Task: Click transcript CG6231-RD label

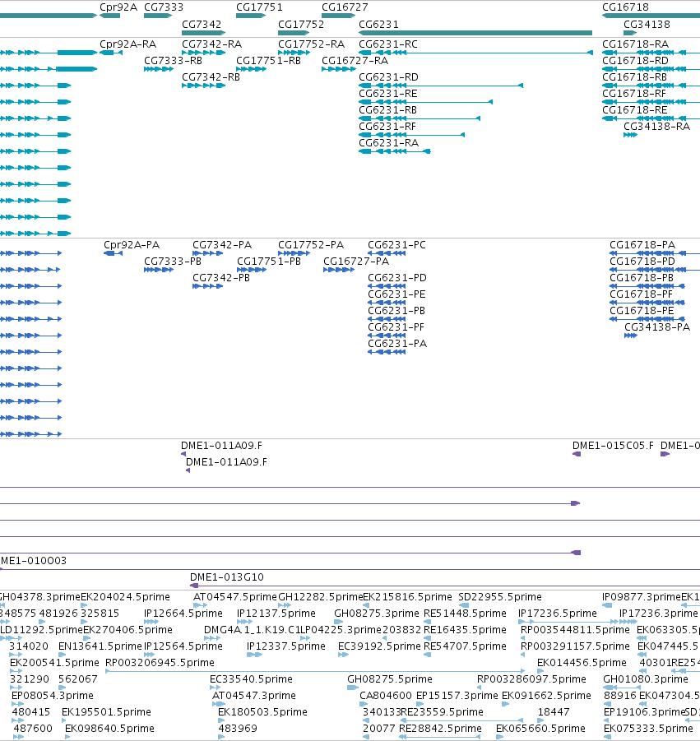Action: pyautogui.click(x=388, y=76)
